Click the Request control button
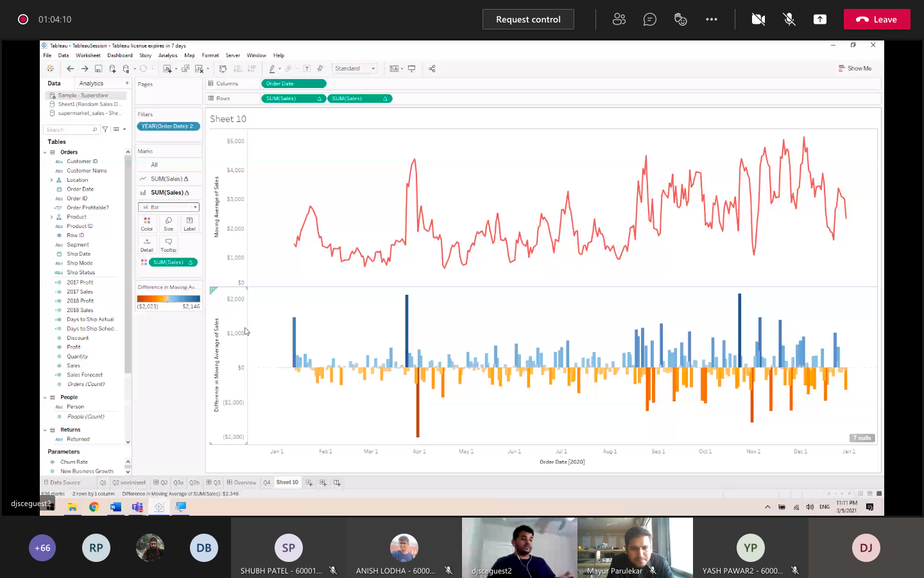Viewport: 924px width, 578px height. click(x=528, y=19)
